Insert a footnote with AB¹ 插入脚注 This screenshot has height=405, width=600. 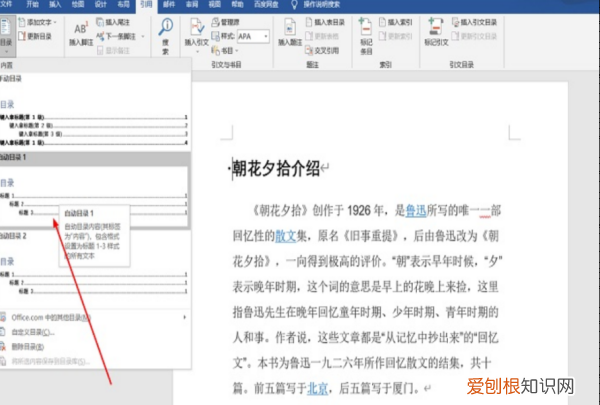(x=81, y=34)
